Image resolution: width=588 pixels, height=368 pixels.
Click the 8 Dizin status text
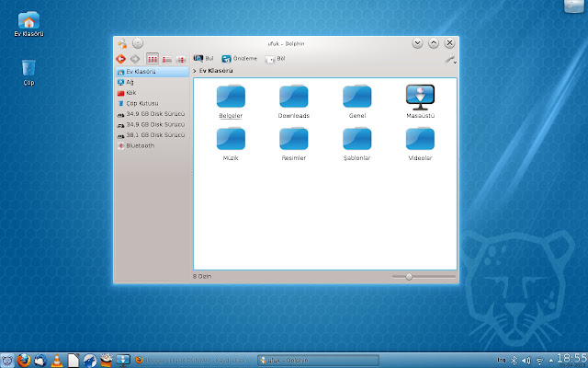point(202,276)
